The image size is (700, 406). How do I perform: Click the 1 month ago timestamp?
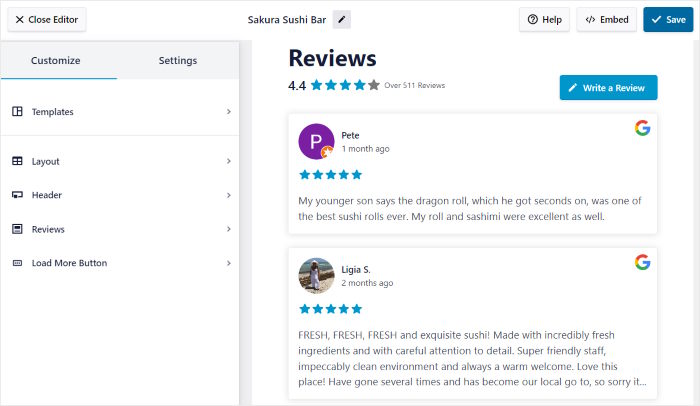pyautogui.click(x=366, y=149)
